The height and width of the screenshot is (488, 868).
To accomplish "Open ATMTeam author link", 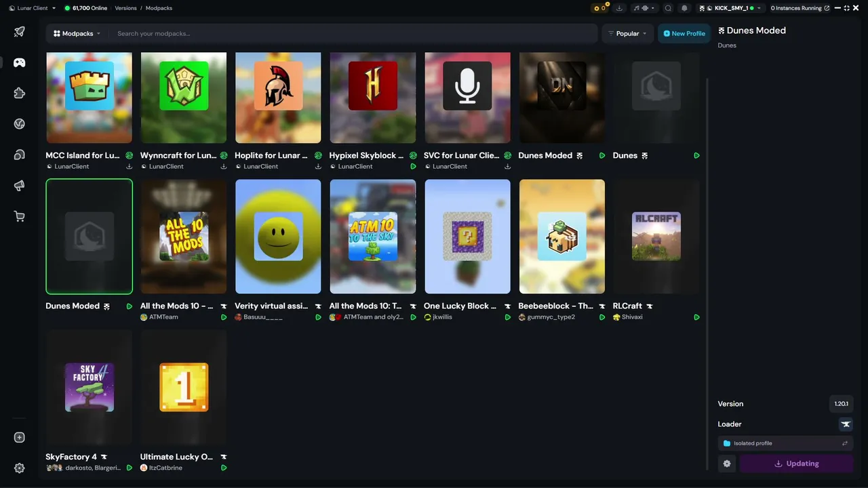I will pyautogui.click(x=163, y=317).
